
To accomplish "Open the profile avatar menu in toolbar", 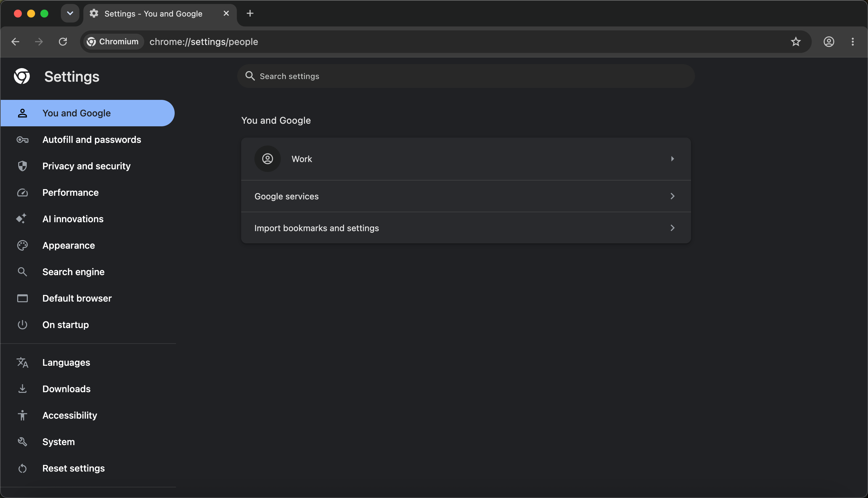I will (x=829, y=42).
